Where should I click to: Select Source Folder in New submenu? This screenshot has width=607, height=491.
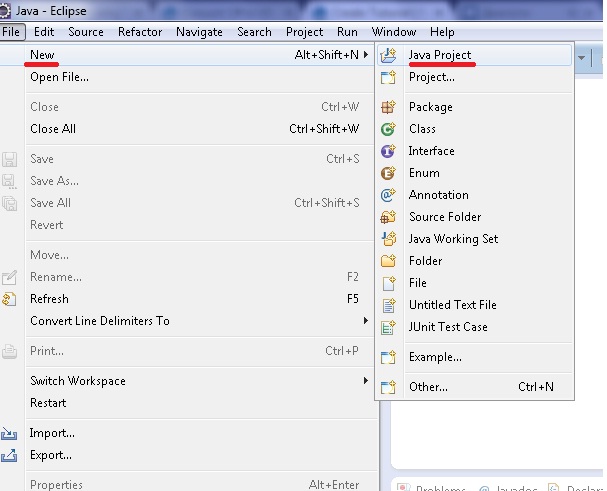pyautogui.click(x=475, y=217)
